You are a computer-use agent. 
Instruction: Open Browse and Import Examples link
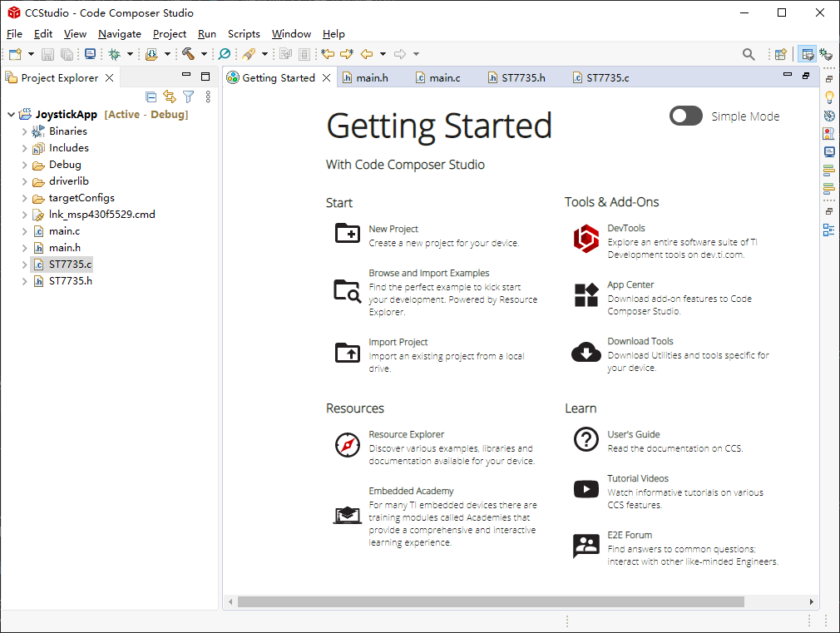(x=428, y=273)
